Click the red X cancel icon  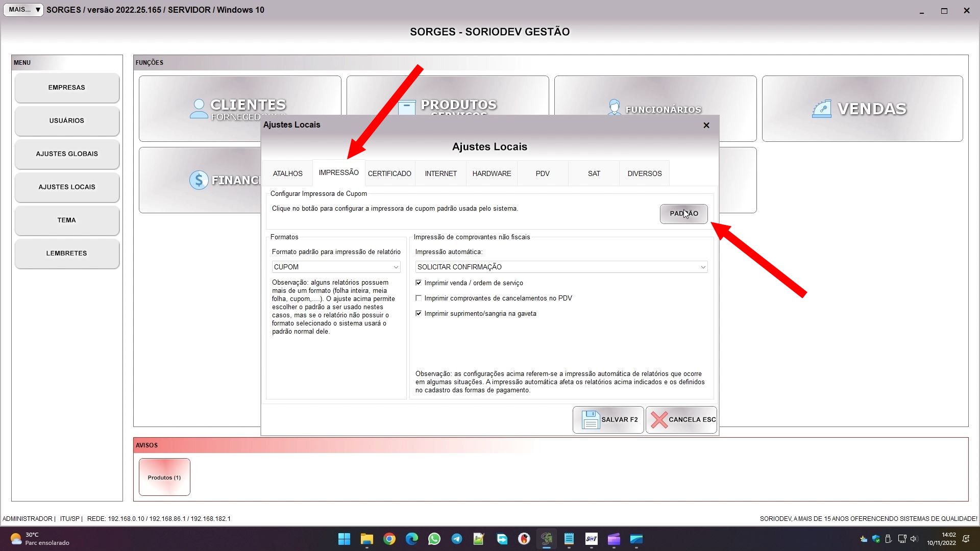pos(659,420)
